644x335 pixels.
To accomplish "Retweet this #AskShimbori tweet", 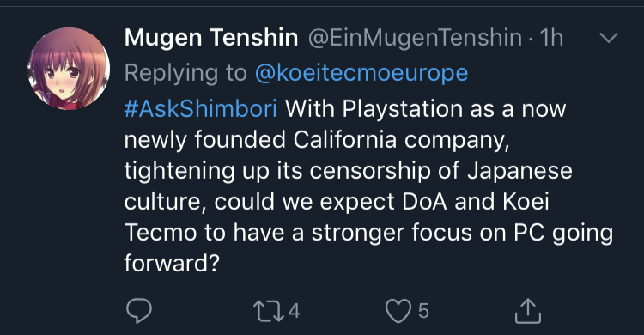I will click(268, 311).
